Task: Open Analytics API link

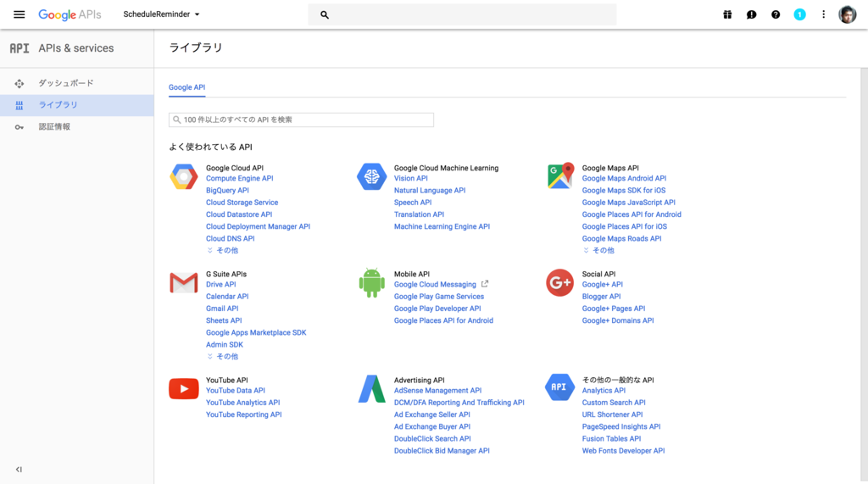Action: (604, 391)
